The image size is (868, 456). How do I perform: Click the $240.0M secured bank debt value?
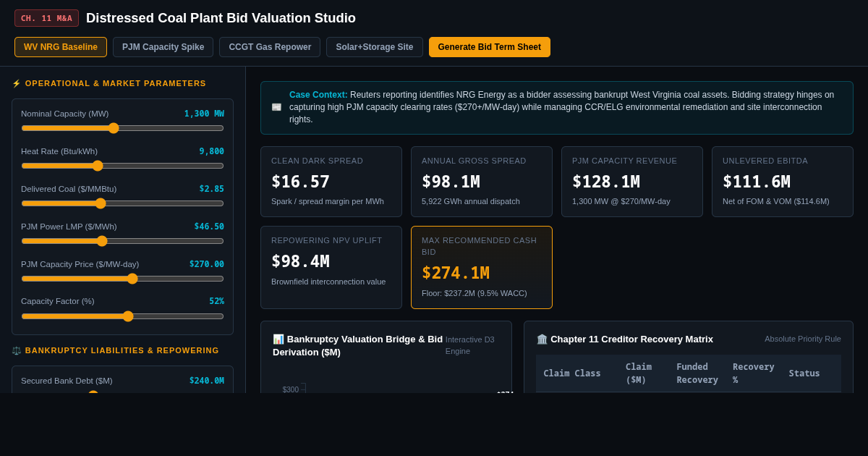207,381
